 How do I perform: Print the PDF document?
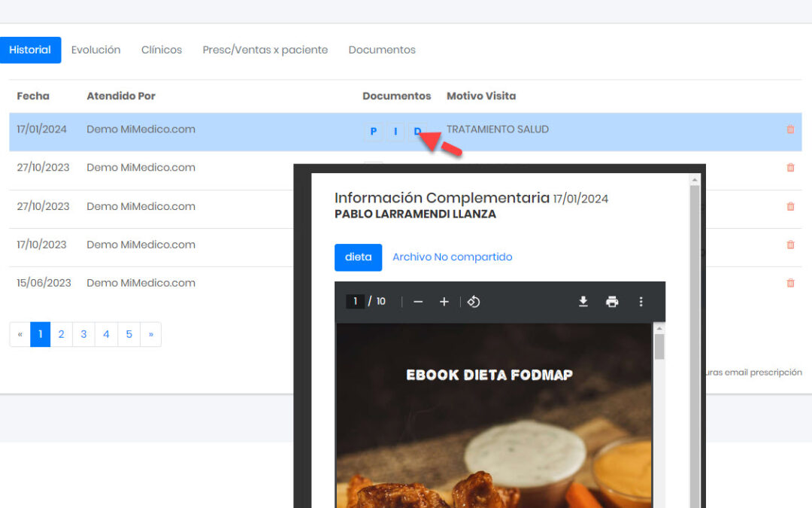[612, 302]
